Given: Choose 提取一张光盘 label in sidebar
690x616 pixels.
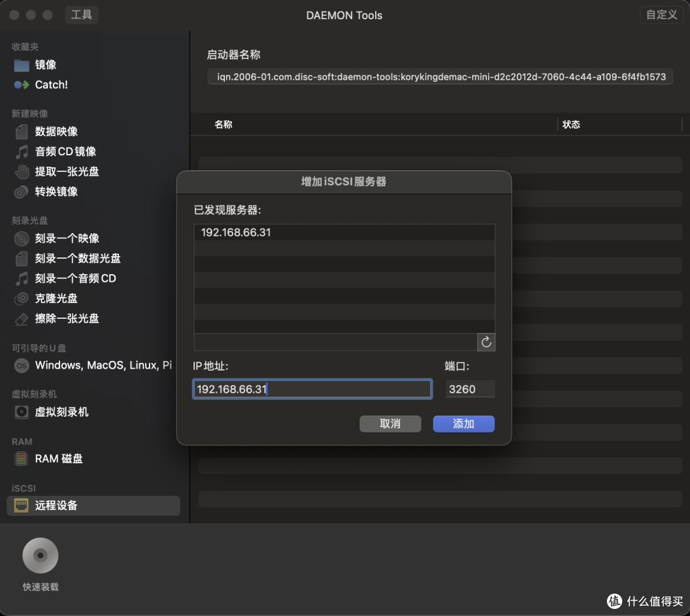Looking at the screenshot, I should 67,172.
